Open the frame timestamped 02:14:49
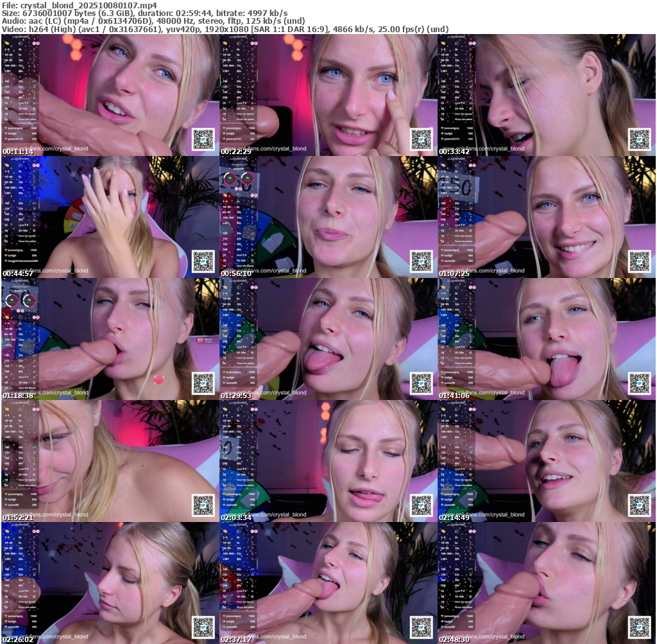657x644 pixels. pyautogui.click(x=546, y=461)
